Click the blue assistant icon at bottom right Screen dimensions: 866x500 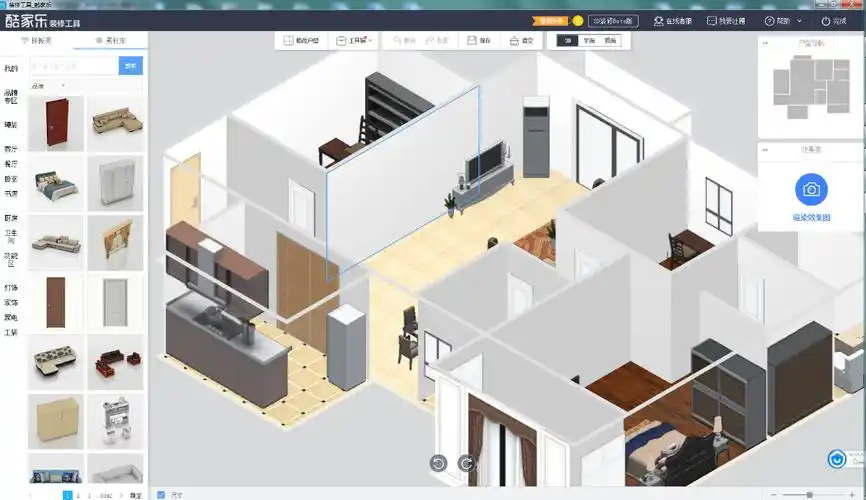click(x=838, y=459)
